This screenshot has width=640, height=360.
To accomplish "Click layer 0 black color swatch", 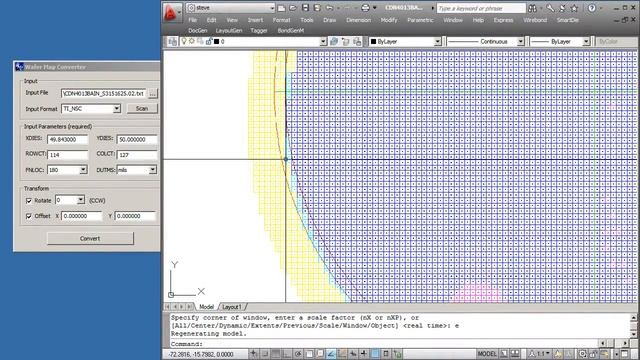I will [217, 42].
